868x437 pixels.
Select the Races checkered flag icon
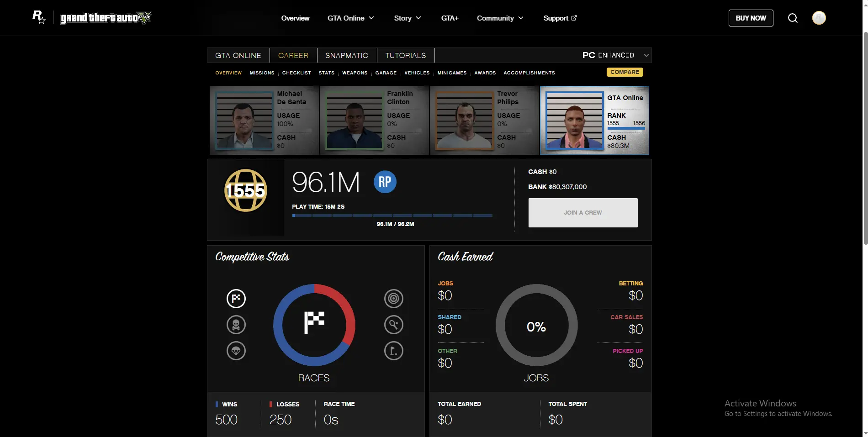coord(236,299)
